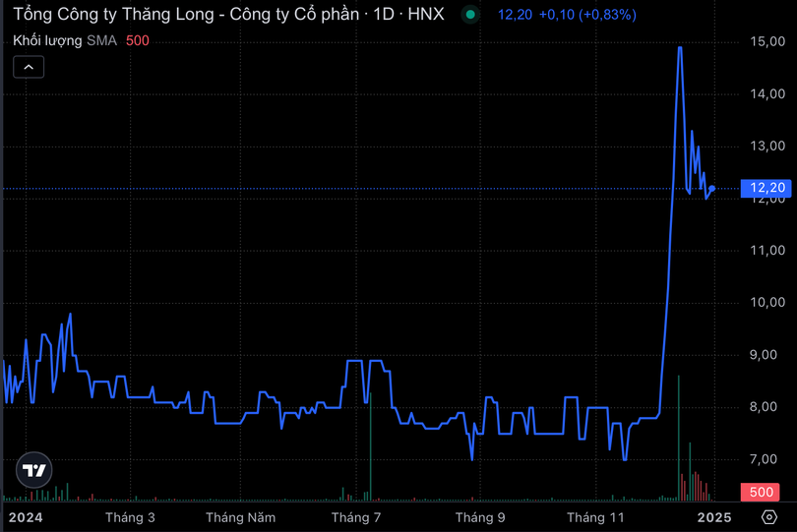
Task: Click the 14,00 price axis label
Action: click(x=767, y=94)
